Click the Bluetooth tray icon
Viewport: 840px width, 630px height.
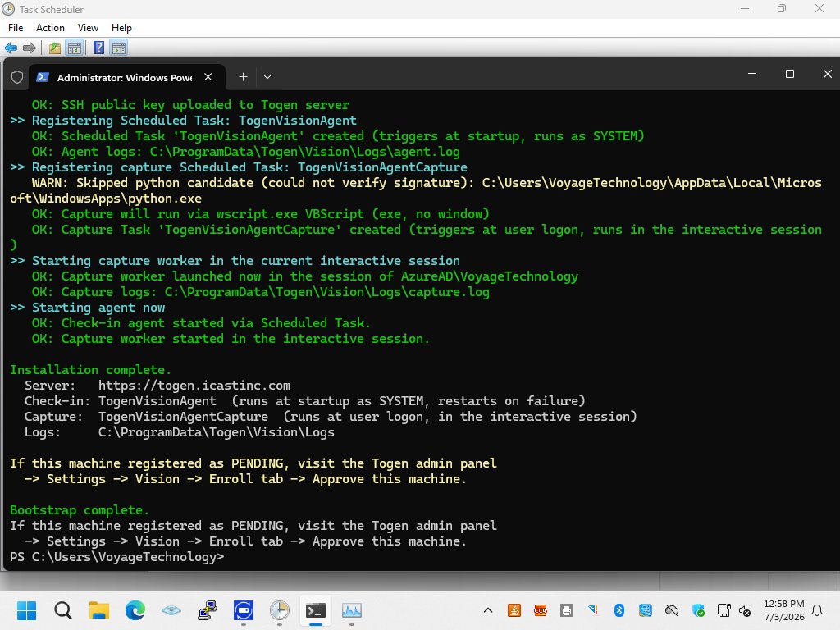(x=619, y=610)
